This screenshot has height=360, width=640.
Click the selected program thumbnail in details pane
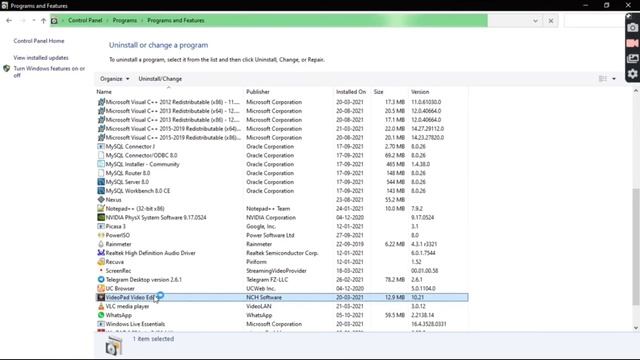coord(113,347)
